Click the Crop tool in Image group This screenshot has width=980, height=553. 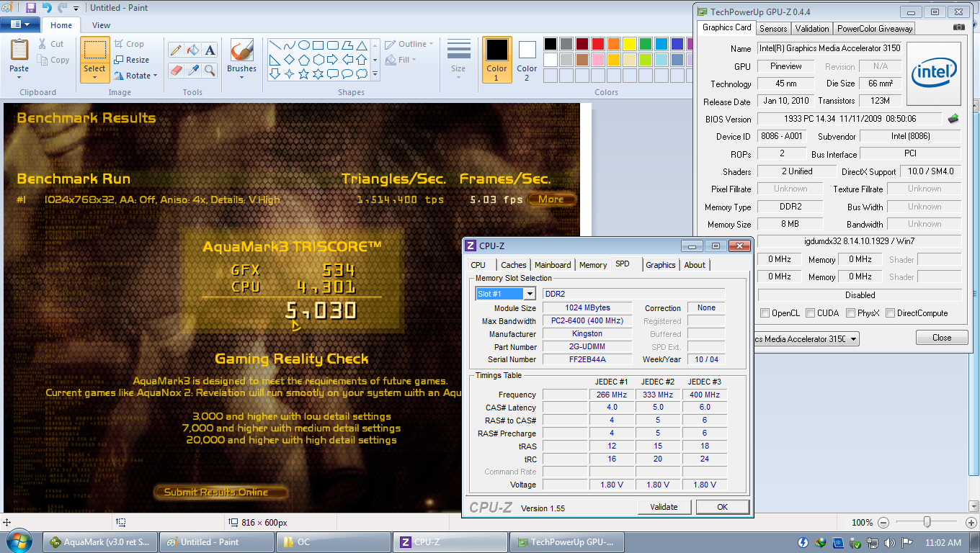129,44
